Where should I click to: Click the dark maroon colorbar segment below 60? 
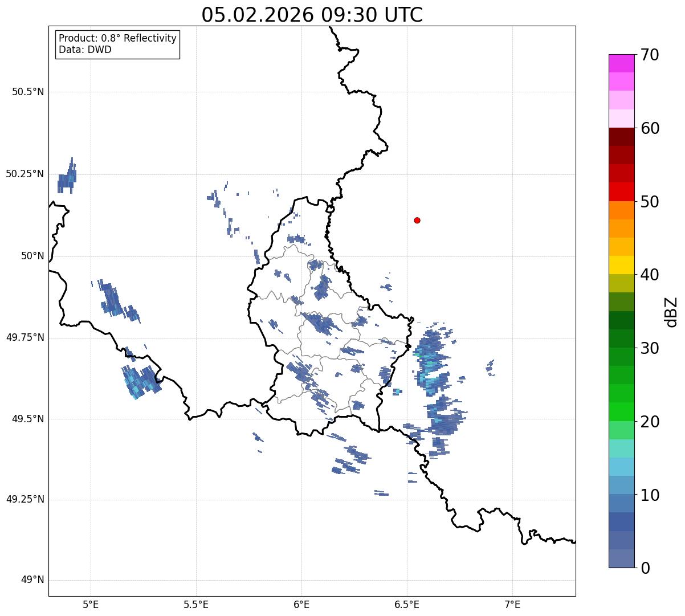point(621,137)
